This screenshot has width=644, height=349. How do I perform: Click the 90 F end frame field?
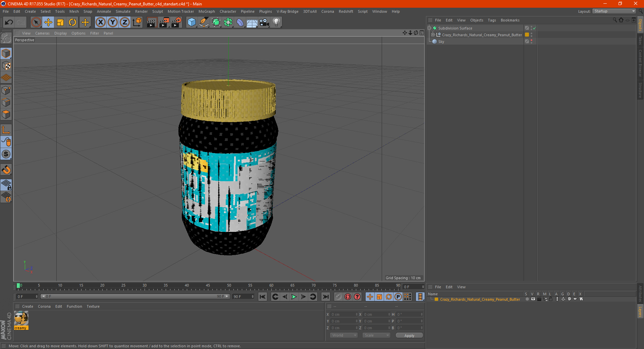click(x=243, y=297)
